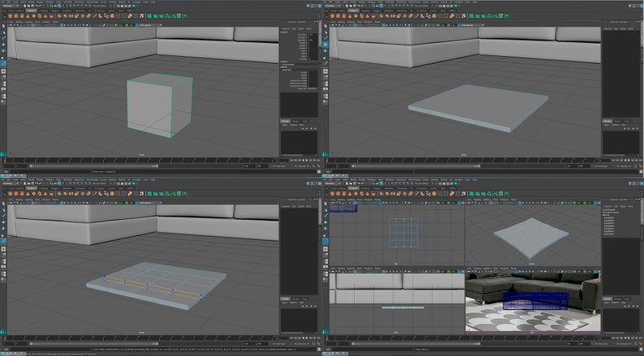Toggle Auto Keyframe in flat-slab window

636,166
